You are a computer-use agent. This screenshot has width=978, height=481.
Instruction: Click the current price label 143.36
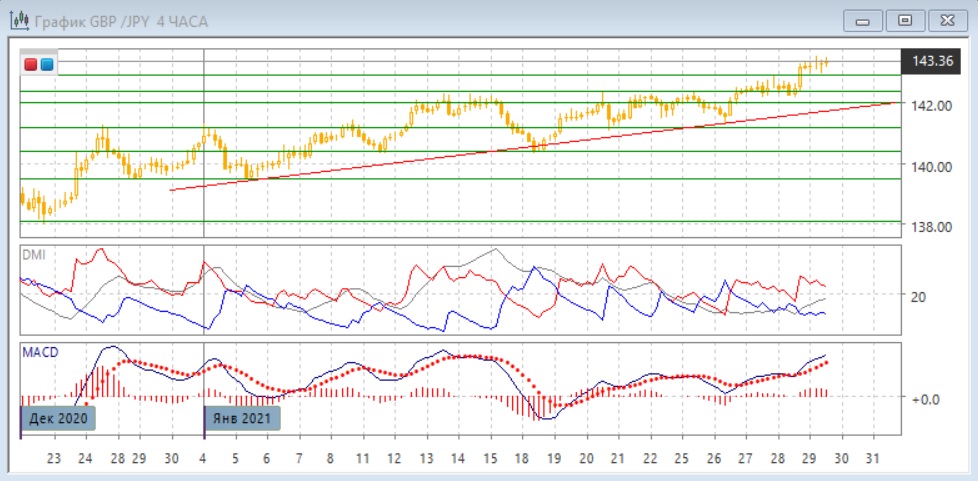coord(932,62)
